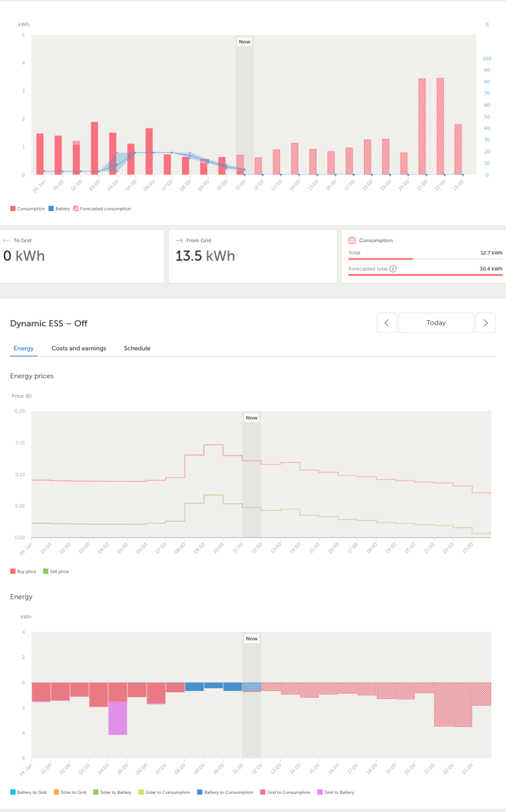
Task: Go to previous day with left chevron
Action: [x=386, y=323]
